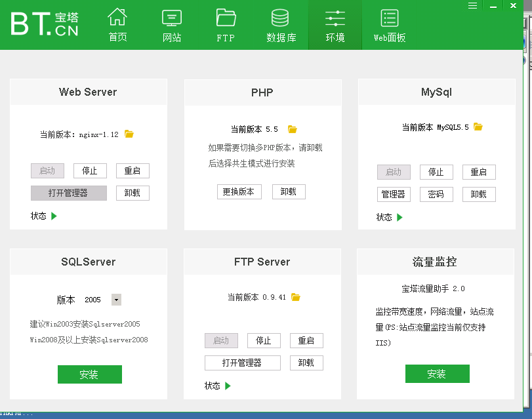Image resolution: width=532 pixels, height=419 pixels.
Task: Click the SQLServer card title
Action: coord(88,262)
